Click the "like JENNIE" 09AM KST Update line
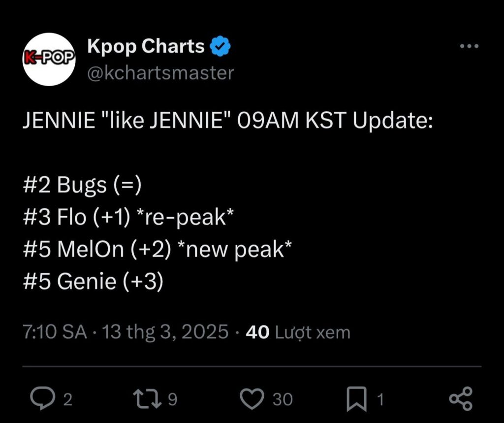Image resolution: width=504 pixels, height=423 pixels. click(227, 121)
